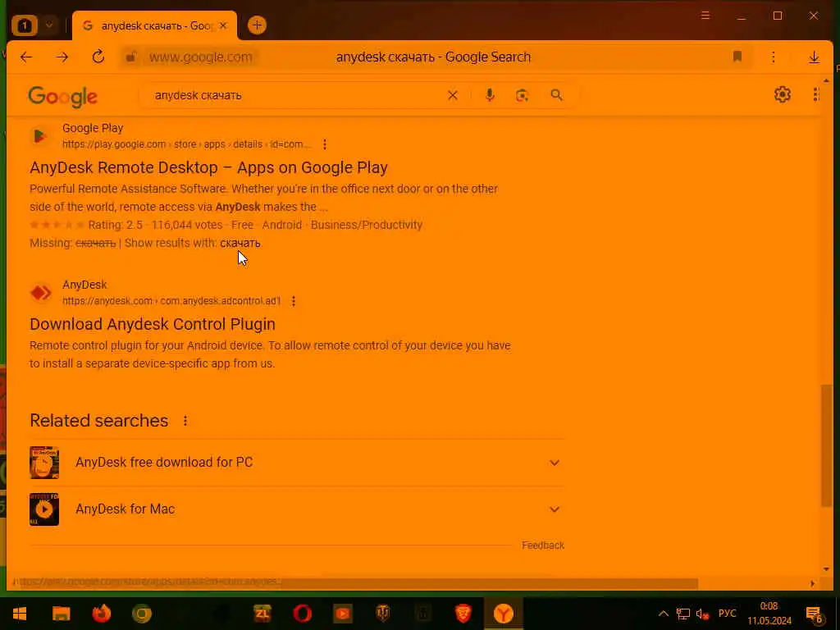
Task: Open the notification center
Action: click(815, 614)
